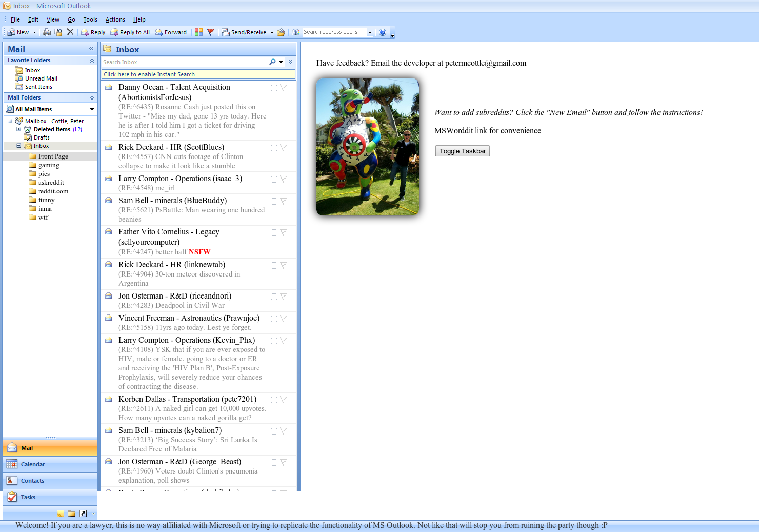This screenshot has height=532, width=759.
Task: Tick checkbox for Rick Deckard (ScottBlues) message
Action: [x=274, y=148]
